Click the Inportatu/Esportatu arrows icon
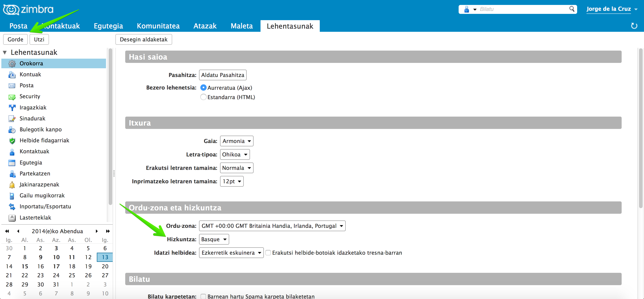This screenshot has width=644, height=299. pyautogui.click(x=12, y=207)
